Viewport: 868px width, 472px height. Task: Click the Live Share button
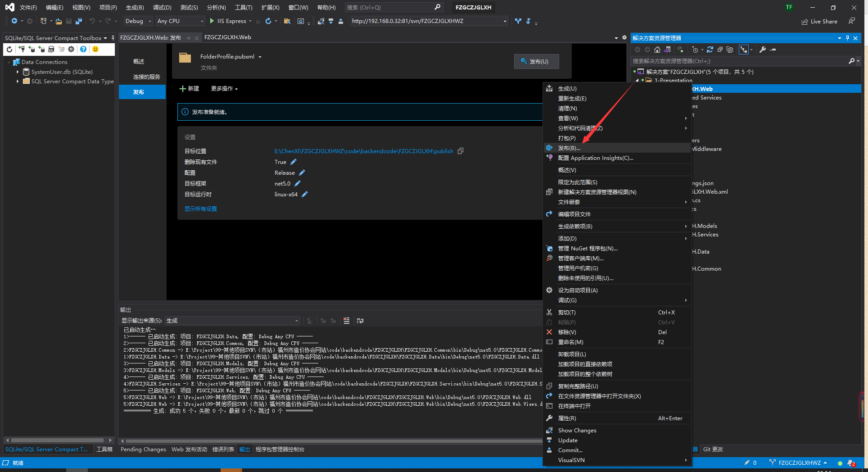(819, 22)
